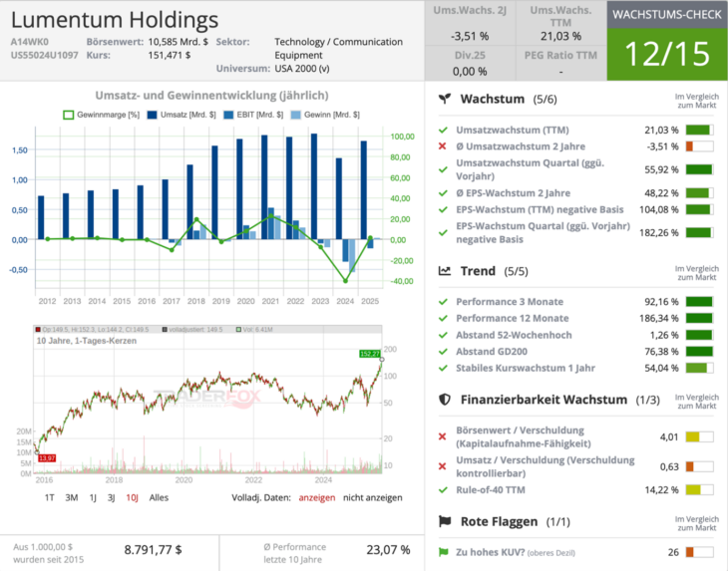This screenshot has width=728, height=571.
Task: Click the Div.25 value 0,00 %
Action: (470, 72)
